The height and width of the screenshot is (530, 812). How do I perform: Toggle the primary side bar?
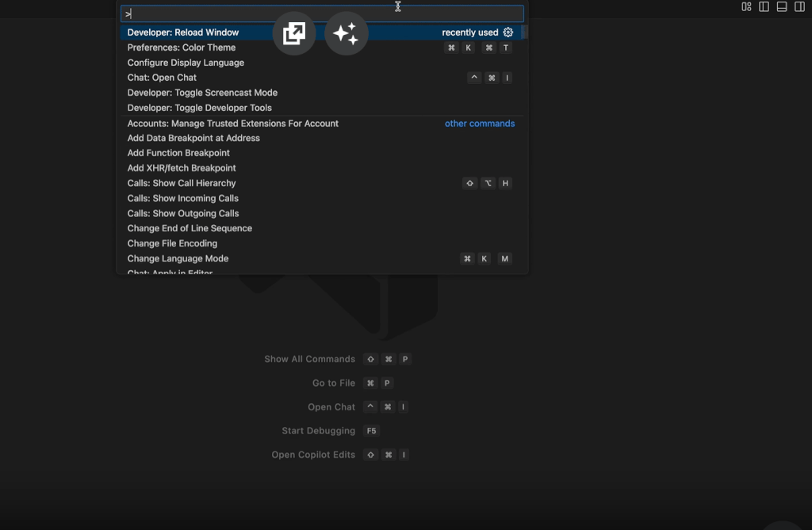[x=764, y=6]
